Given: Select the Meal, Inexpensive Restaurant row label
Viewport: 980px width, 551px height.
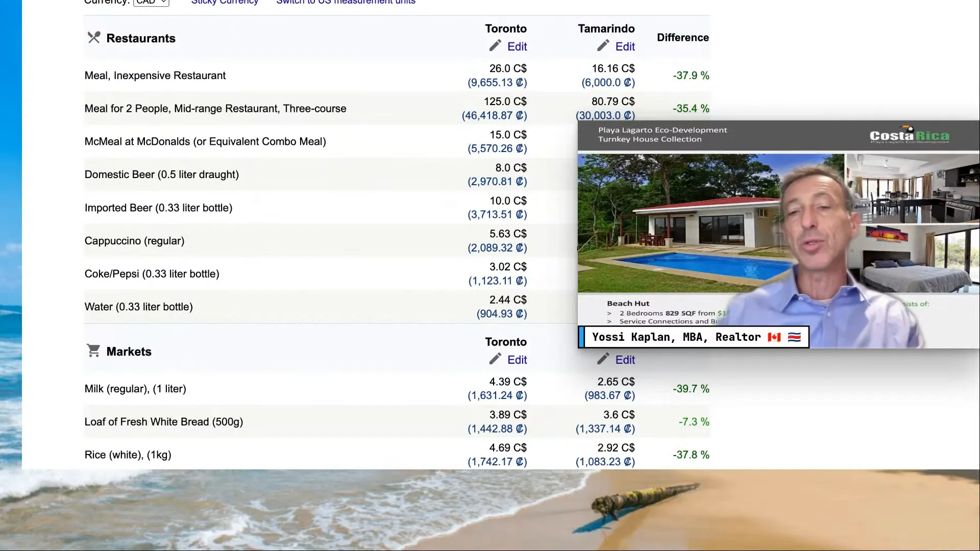Looking at the screenshot, I should click(155, 76).
